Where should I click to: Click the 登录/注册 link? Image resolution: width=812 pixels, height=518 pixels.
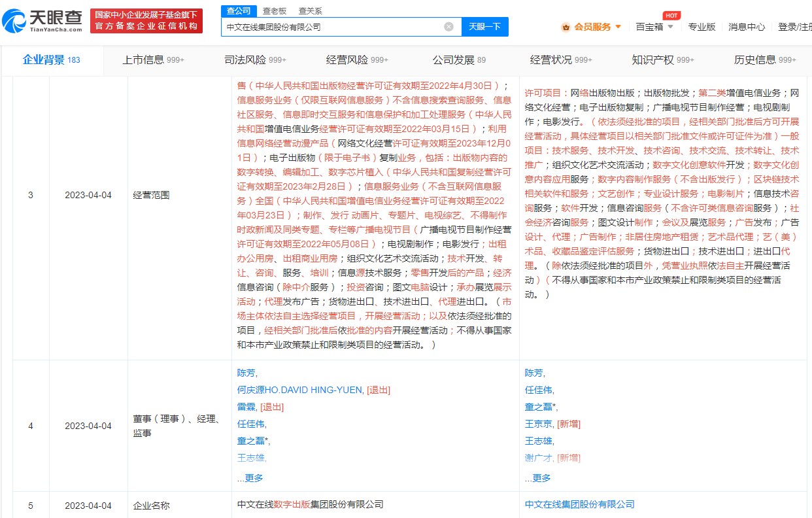coord(794,27)
